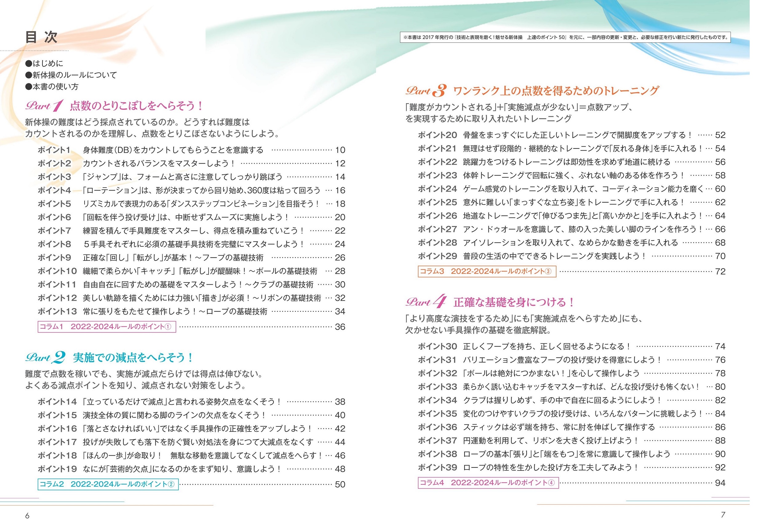This screenshot has height=532, width=769.
Task: Click Part 2 heading 実施での減点をへらそう!
Action: (109, 358)
